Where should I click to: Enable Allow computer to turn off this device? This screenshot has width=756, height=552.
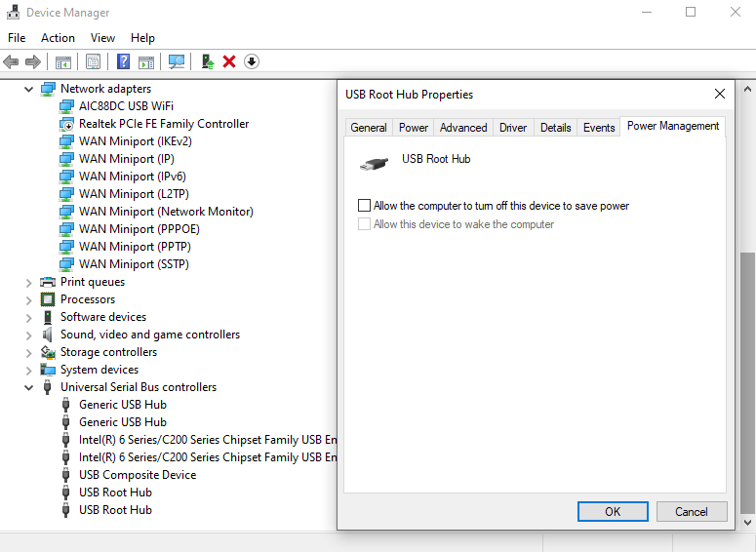[x=364, y=206]
